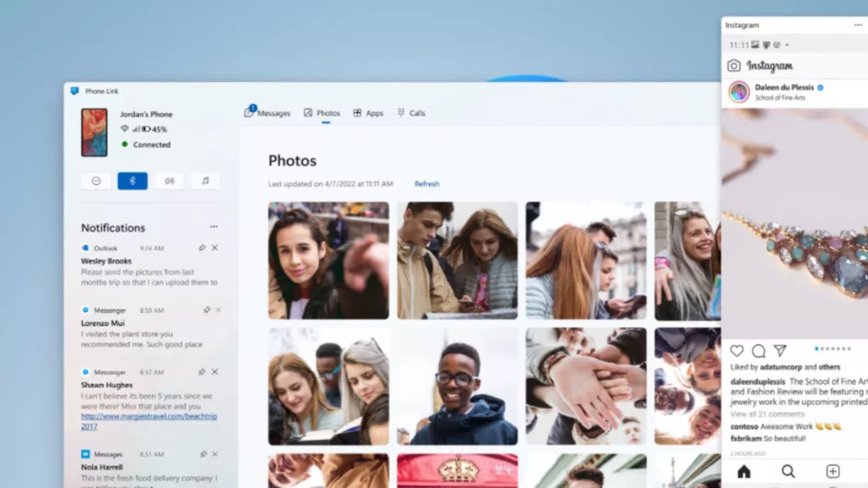Image resolution: width=868 pixels, height=488 pixels.
Task: Open Notifications more options menu
Action: (214, 227)
